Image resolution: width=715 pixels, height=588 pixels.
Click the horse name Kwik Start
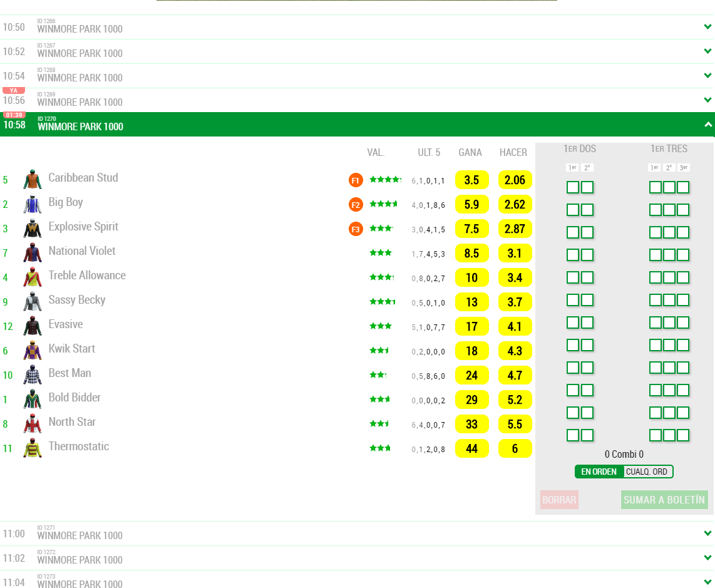point(71,349)
